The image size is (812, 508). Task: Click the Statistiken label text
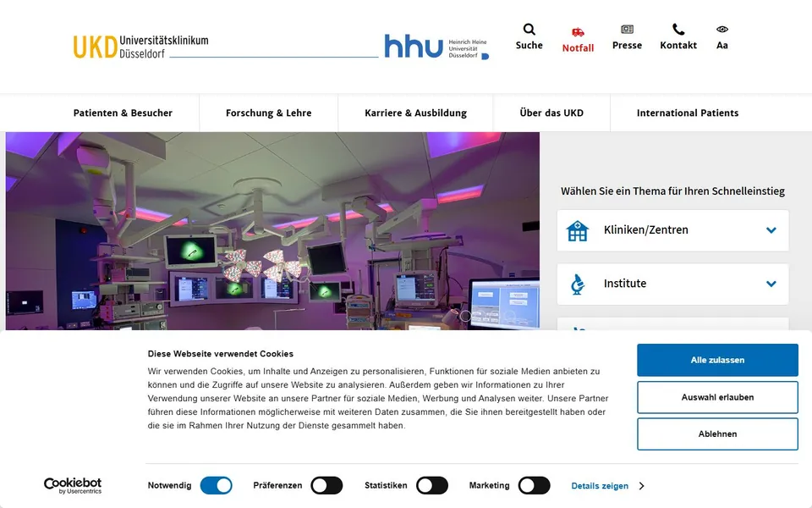click(x=386, y=485)
